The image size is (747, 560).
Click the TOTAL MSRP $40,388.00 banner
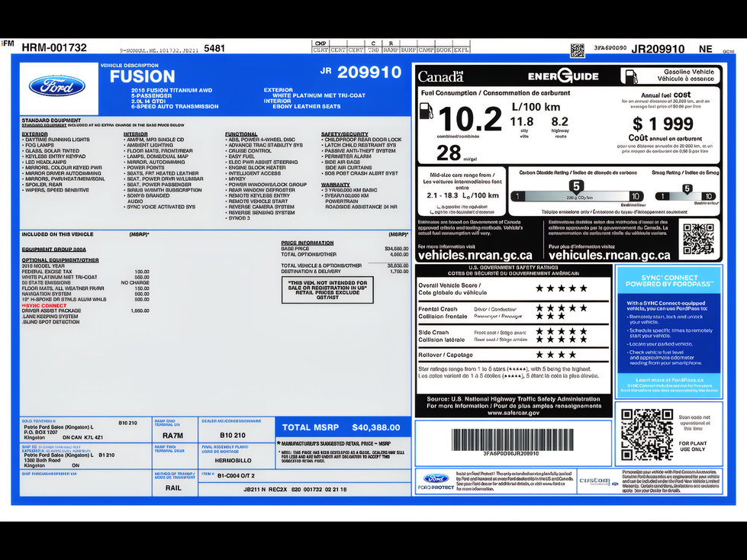coord(343,427)
